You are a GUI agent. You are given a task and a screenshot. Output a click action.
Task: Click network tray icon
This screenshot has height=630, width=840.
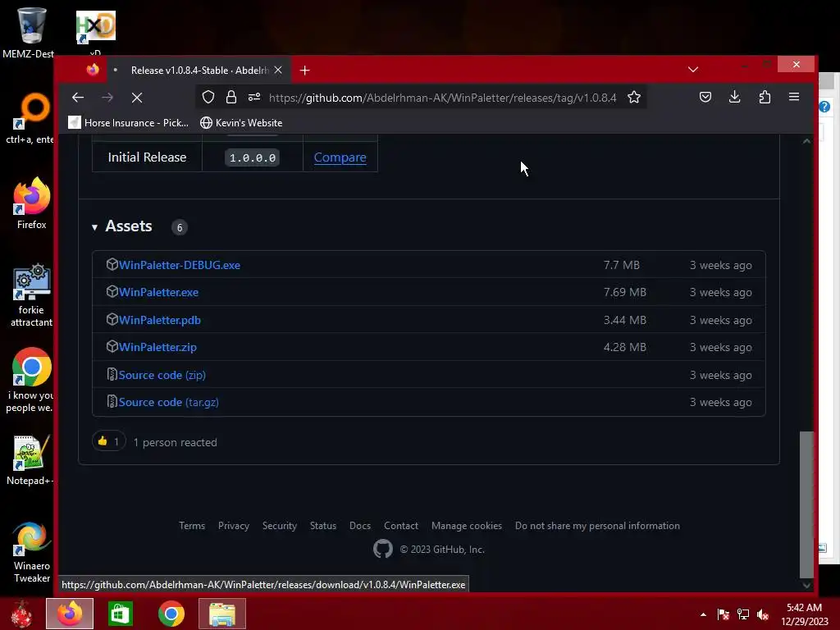(x=743, y=614)
